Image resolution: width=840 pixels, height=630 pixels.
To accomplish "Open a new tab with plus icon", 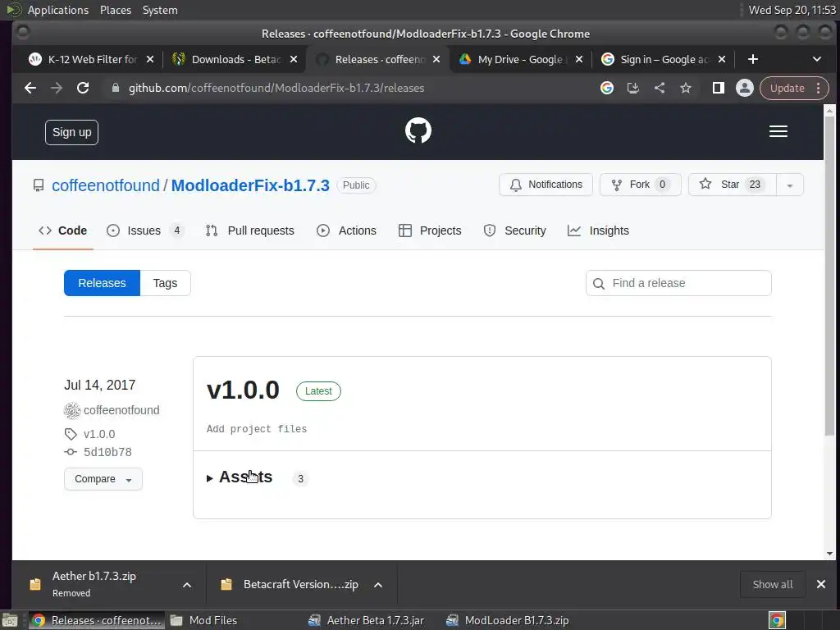I will click(753, 59).
